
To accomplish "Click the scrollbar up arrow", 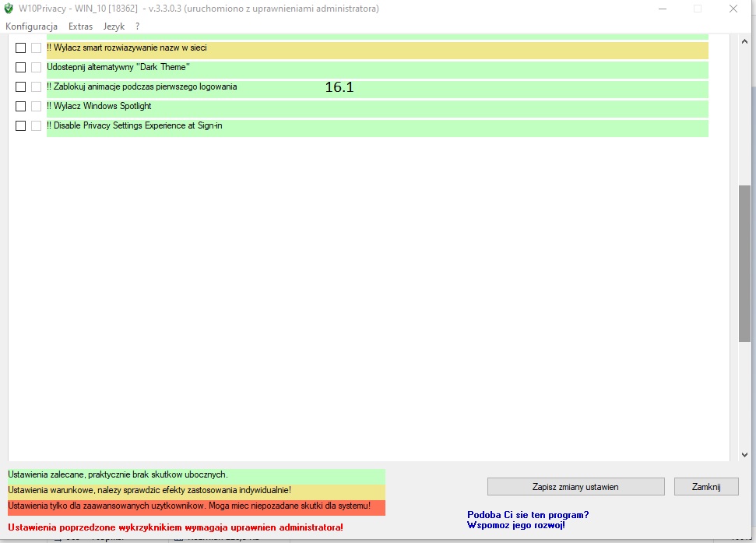I will pyautogui.click(x=744, y=42).
